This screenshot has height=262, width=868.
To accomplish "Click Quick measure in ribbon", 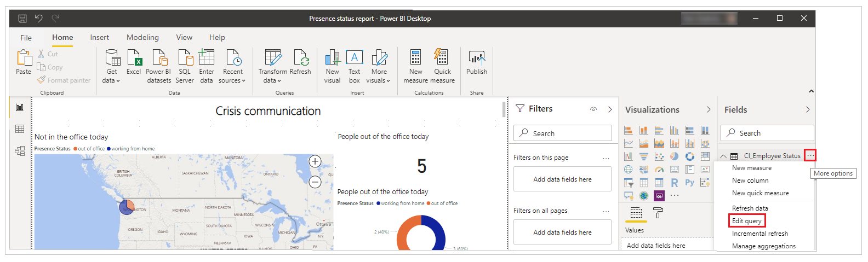I will (x=442, y=66).
